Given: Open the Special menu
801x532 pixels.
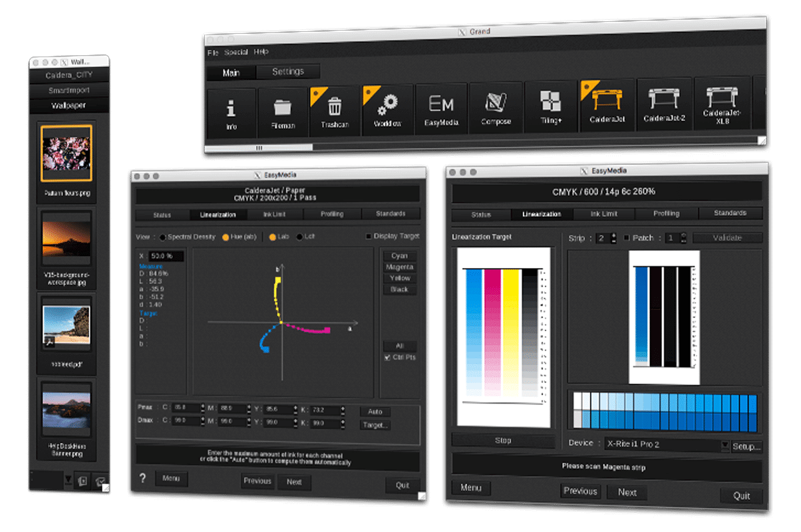Looking at the screenshot, I should pyautogui.click(x=236, y=52).
